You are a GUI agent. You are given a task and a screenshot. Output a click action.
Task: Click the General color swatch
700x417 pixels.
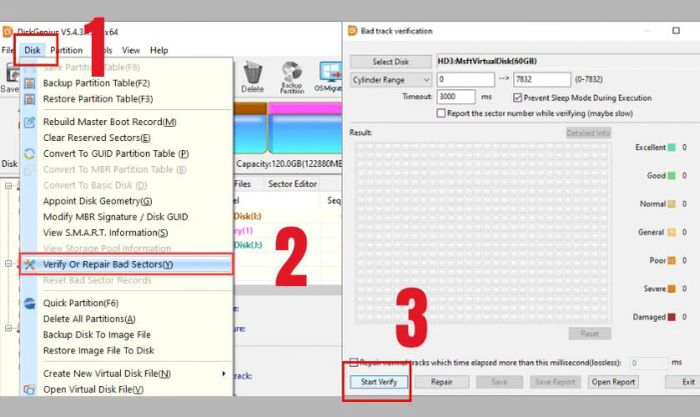point(671,232)
